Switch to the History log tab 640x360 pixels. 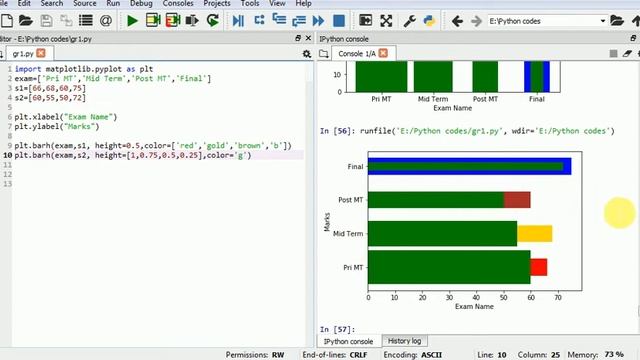pos(404,340)
